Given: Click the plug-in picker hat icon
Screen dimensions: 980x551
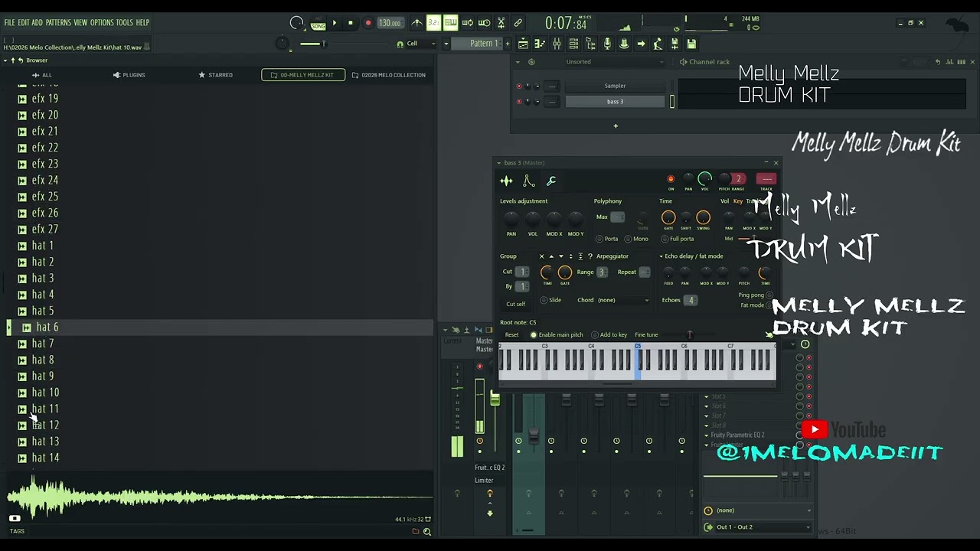Looking at the screenshot, I should tap(624, 44).
